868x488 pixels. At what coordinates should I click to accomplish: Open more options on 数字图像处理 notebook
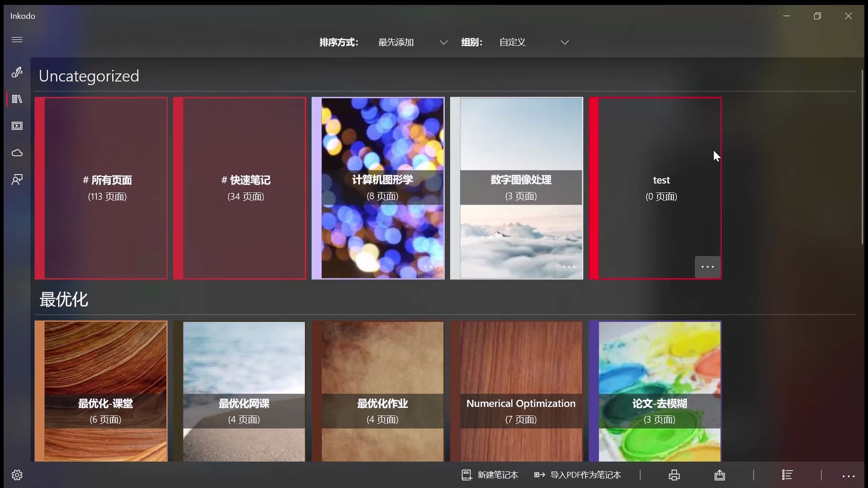tap(569, 267)
